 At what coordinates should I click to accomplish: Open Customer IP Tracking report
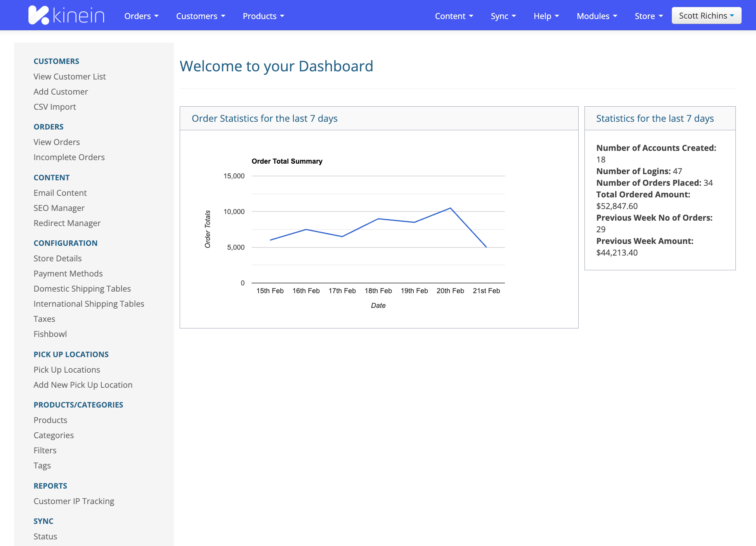click(74, 501)
